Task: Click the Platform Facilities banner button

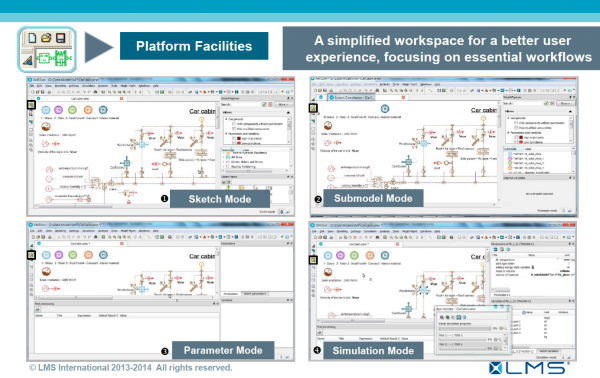Action: pyautogui.click(x=194, y=46)
